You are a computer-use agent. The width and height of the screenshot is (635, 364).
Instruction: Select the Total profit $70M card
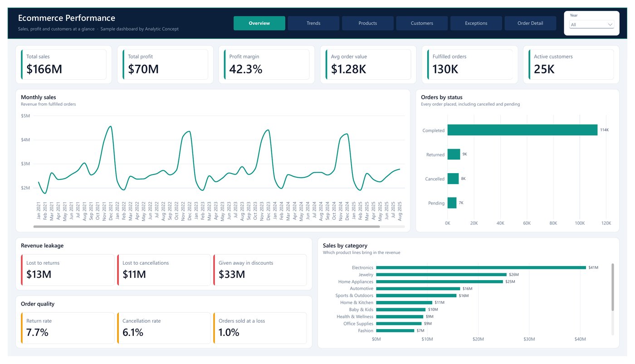[x=165, y=64]
